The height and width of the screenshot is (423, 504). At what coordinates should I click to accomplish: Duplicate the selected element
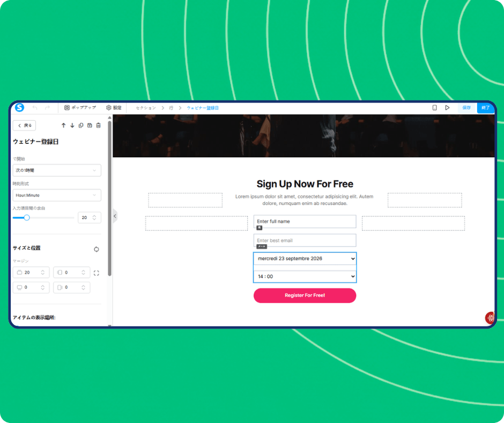coord(81,126)
